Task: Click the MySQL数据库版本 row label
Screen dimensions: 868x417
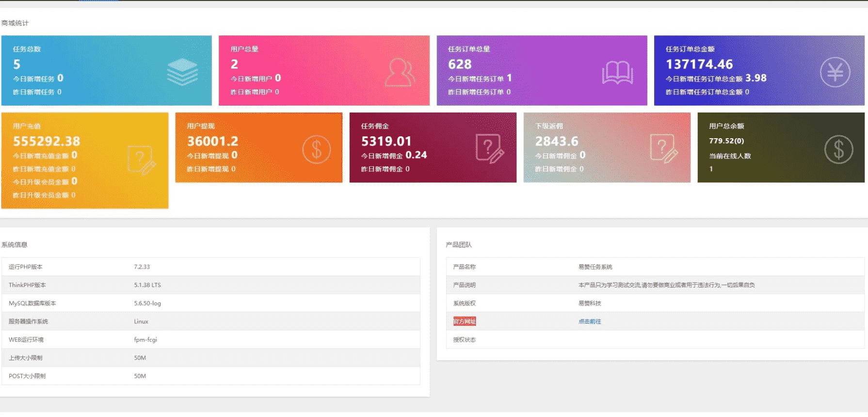Action: point(32,303)
